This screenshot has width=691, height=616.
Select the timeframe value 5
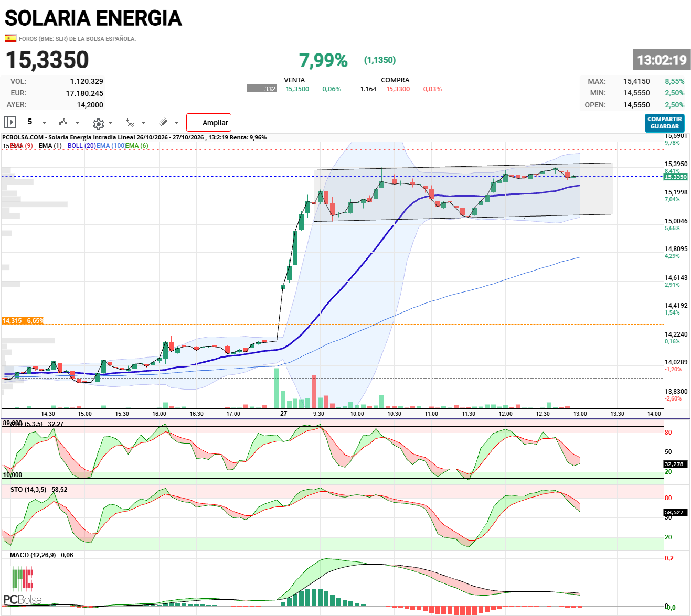coord(30,122)
